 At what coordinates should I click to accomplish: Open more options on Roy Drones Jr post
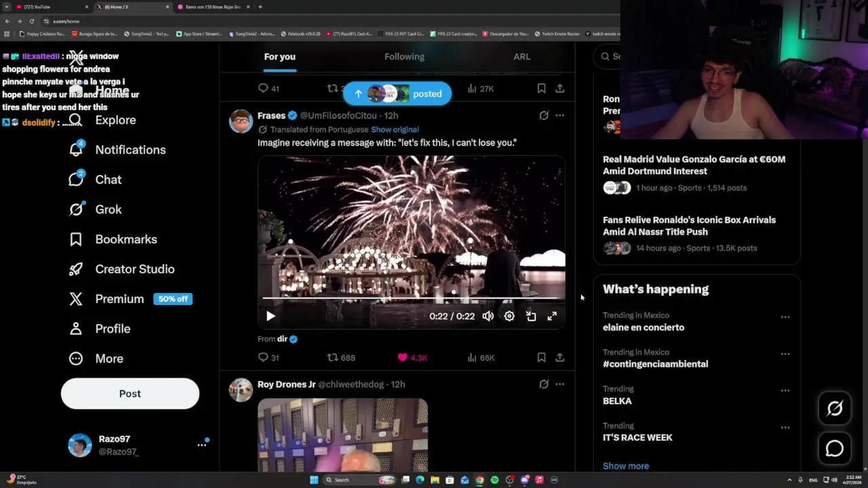pos(559,384)
